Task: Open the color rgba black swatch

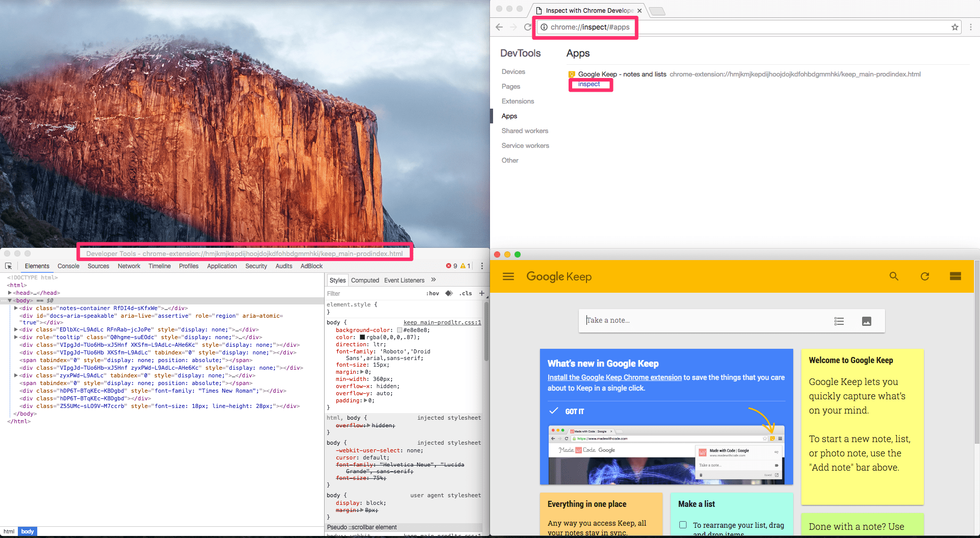Action: pos(362,337)
